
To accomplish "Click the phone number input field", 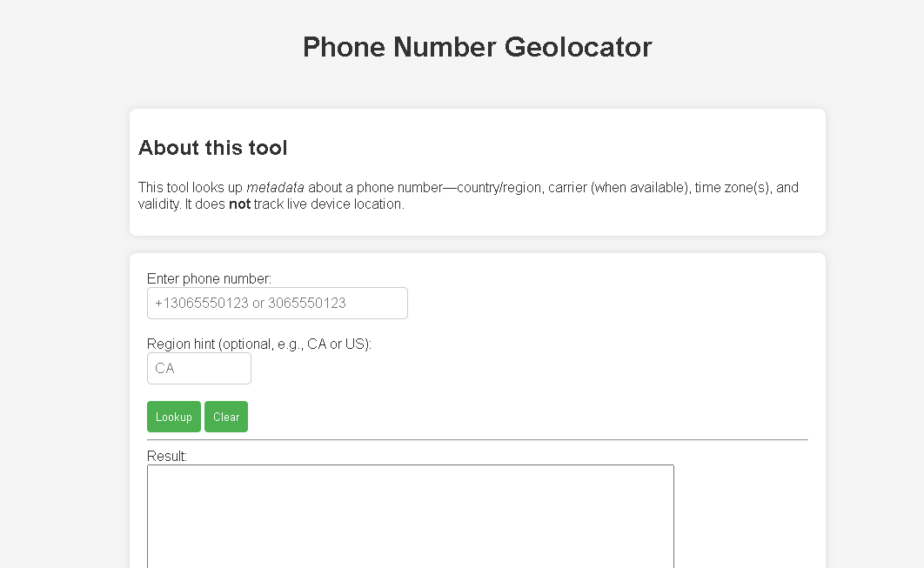I will click(x=277, y=303).
